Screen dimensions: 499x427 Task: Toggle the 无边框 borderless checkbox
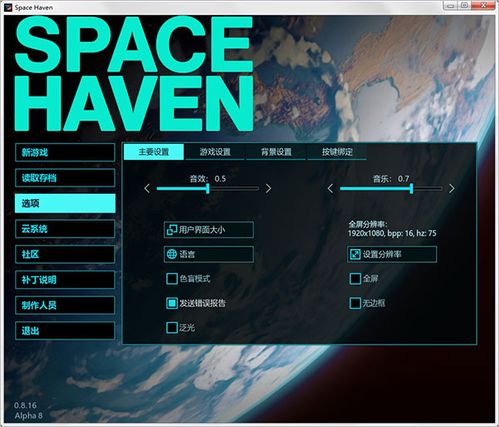[355, 303]
